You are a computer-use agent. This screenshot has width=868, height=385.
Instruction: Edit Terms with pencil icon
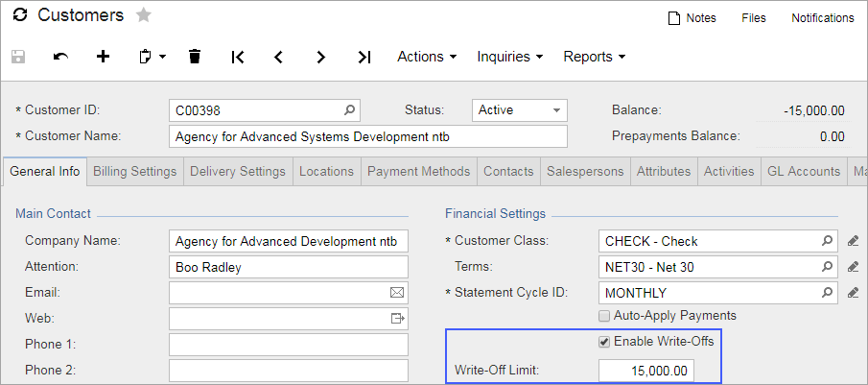tap(853, 267)
